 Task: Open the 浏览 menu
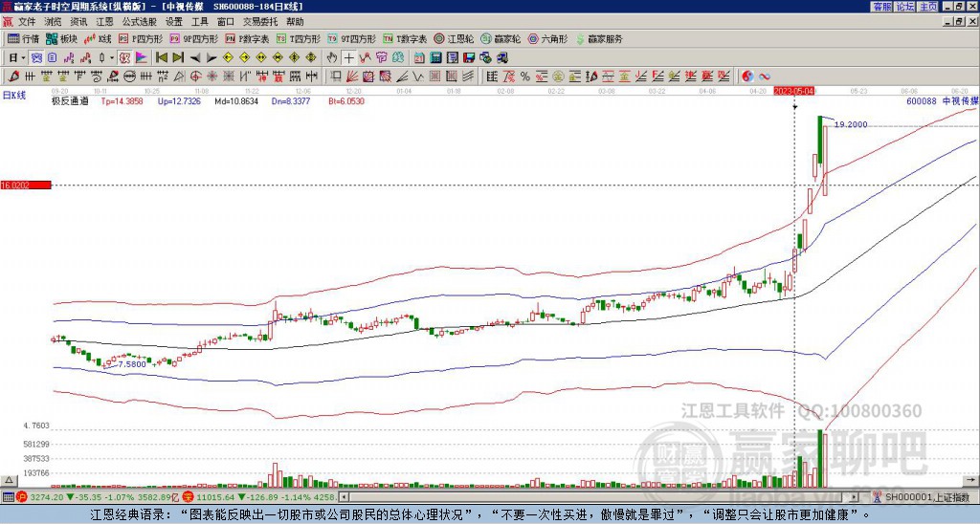[x=54, y=22]
